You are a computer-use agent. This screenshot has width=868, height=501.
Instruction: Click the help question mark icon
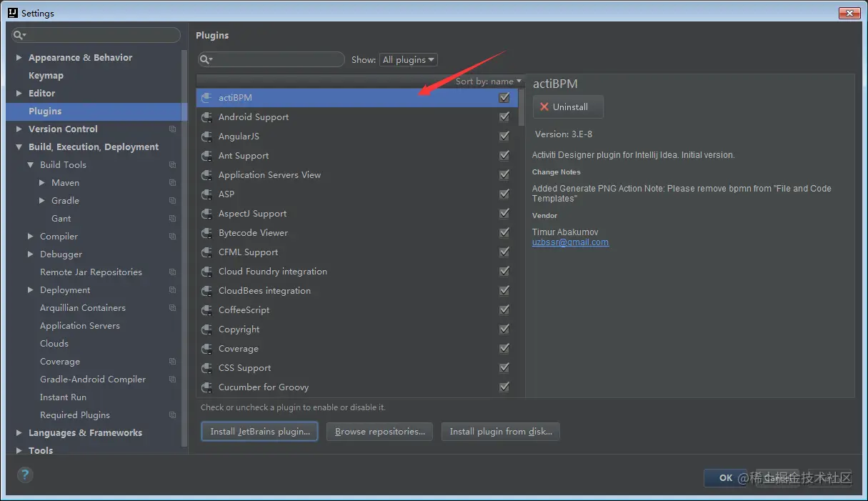pyautogui.click(x=24, y=475)
